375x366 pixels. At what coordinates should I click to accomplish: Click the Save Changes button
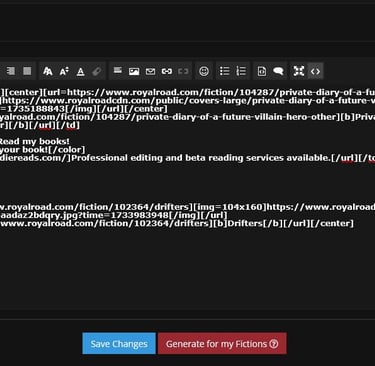[x=119, y=343]
